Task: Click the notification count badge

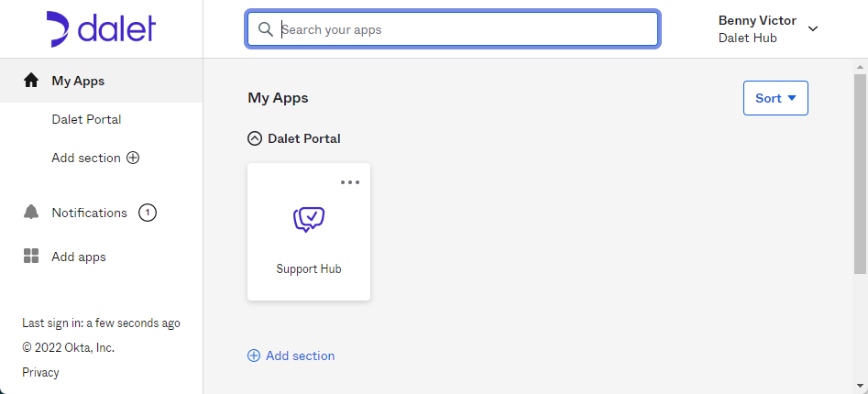Action: [x=148, y=213]
